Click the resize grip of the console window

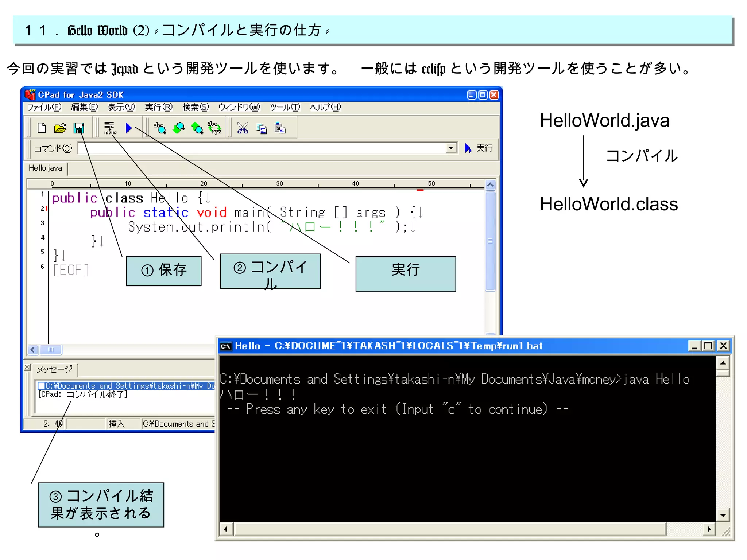click(x=725, y=532)
